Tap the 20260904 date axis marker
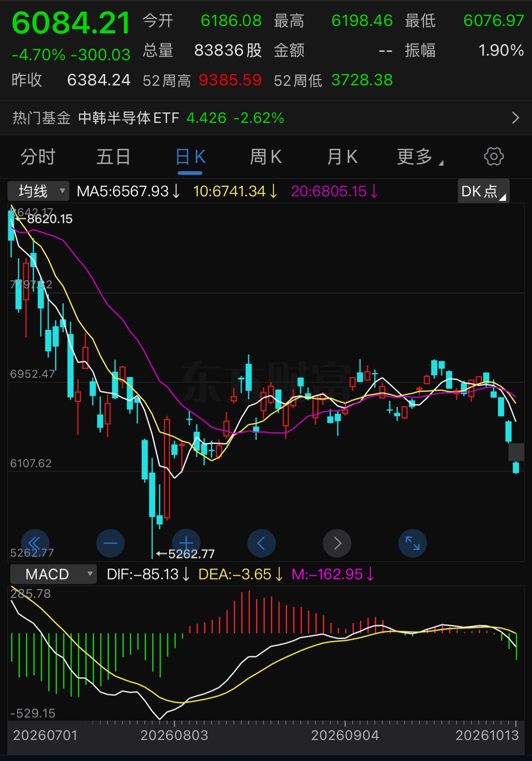Screen dimensions: 532x761 [345, 735]
